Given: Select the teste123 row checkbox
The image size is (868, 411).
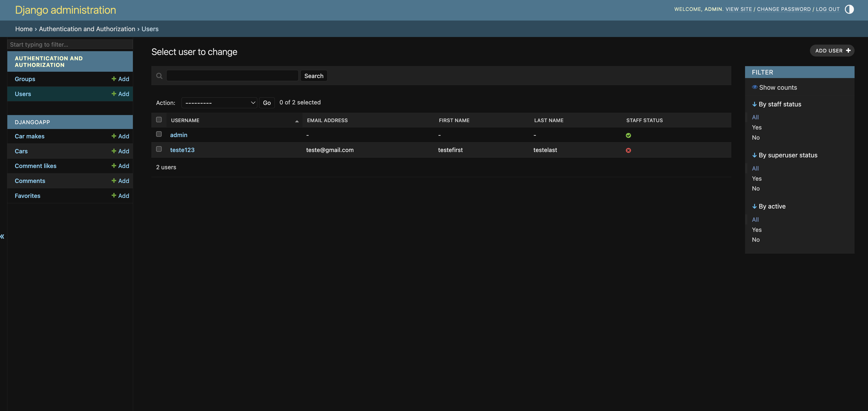Looking at the screenshot, I should click(159, 149).
